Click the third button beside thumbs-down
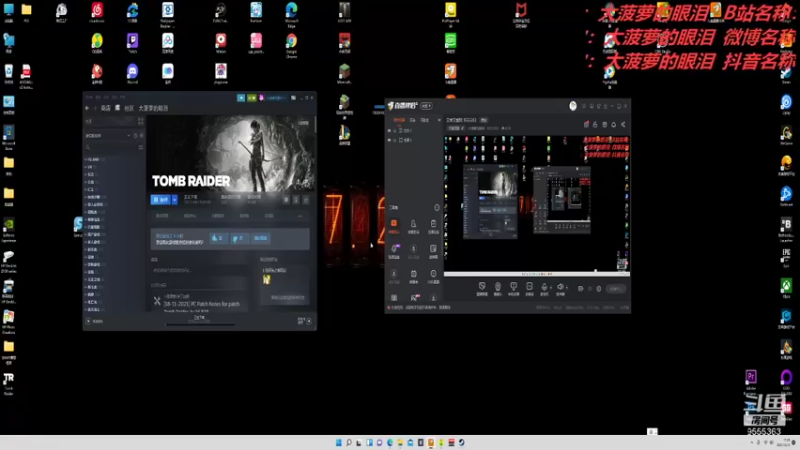This screenshot has width=800, height=450. (x=261, y=238)
